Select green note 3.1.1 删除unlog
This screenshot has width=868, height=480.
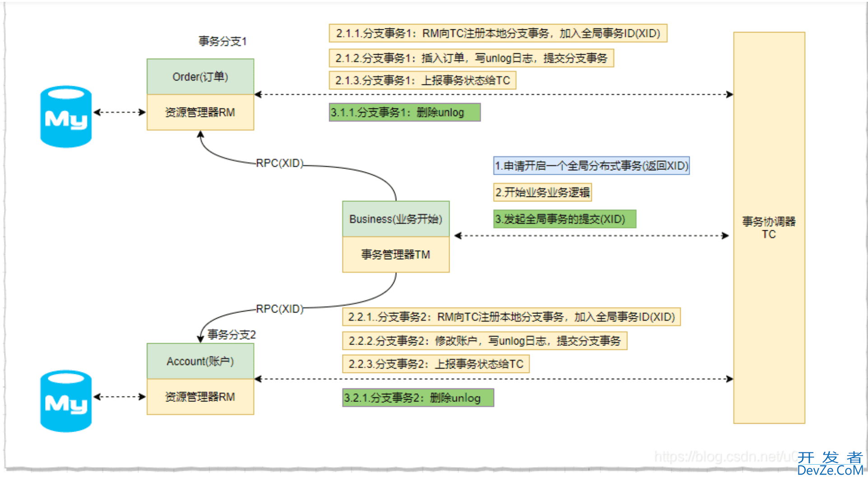405,112
